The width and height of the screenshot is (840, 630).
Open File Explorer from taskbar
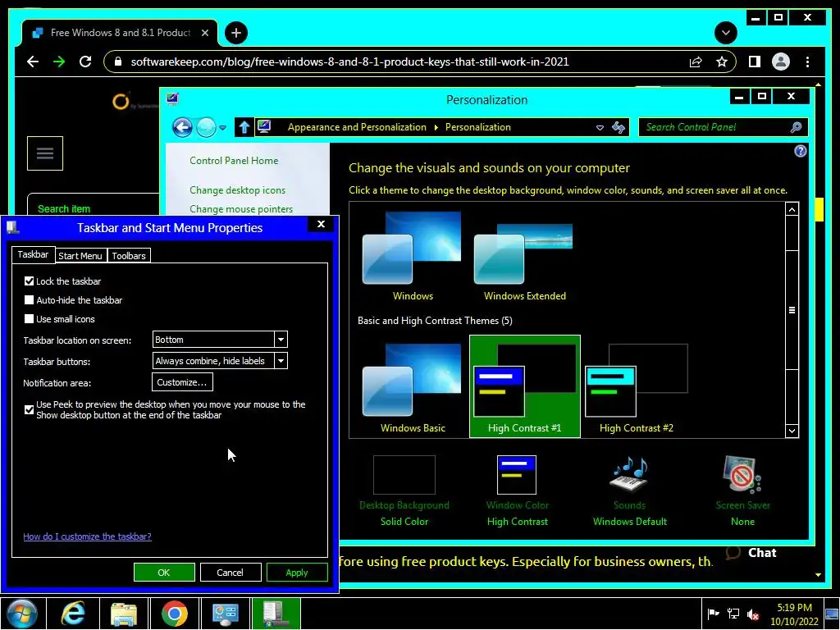click(x=124, y=614)
